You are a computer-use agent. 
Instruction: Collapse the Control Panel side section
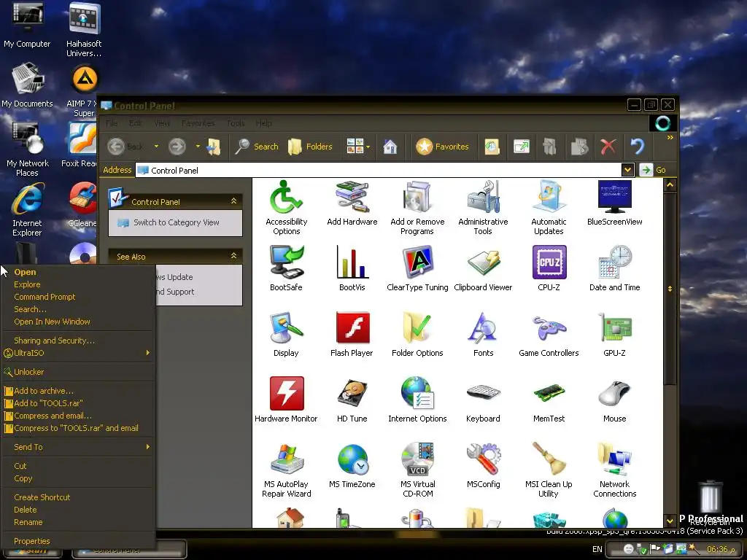tap(234, 201)
